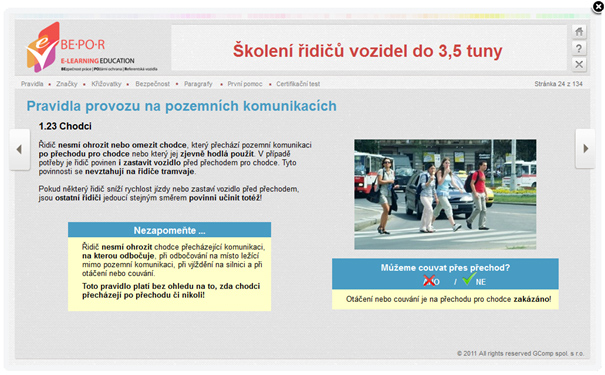Click the home icon button
The height and width of the screenshot is (375, 605).
coord(579,32)
